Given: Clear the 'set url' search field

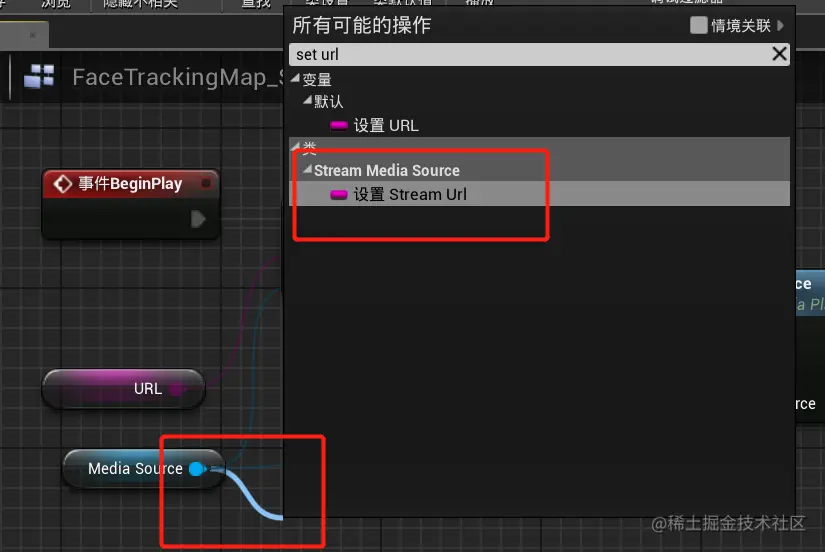Looking at the screenshot, I should tap(779, 54).
